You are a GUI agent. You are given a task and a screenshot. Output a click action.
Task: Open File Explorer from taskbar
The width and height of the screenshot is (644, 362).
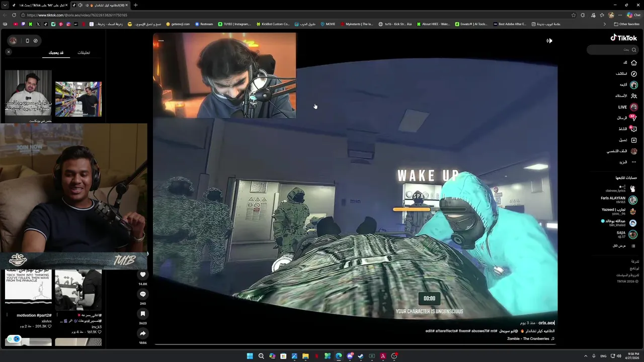tap(305, 356)
